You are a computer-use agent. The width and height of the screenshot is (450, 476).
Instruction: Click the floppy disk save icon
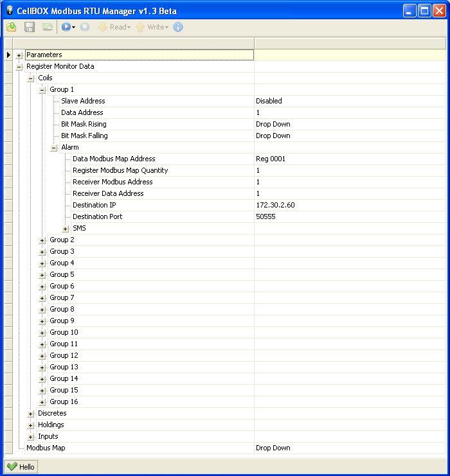pos(30,27)
